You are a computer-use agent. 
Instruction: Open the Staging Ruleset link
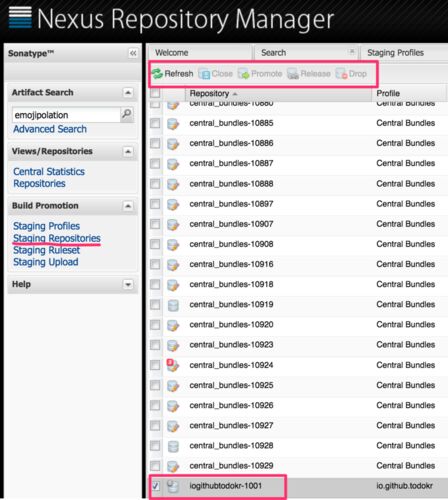pyautogui.click(x=46, y=250)
